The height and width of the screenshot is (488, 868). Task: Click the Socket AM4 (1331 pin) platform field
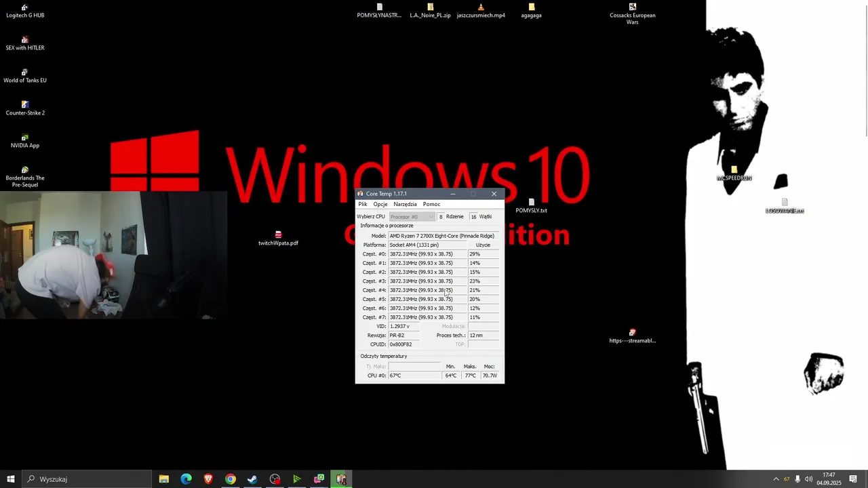pos(428,245)
